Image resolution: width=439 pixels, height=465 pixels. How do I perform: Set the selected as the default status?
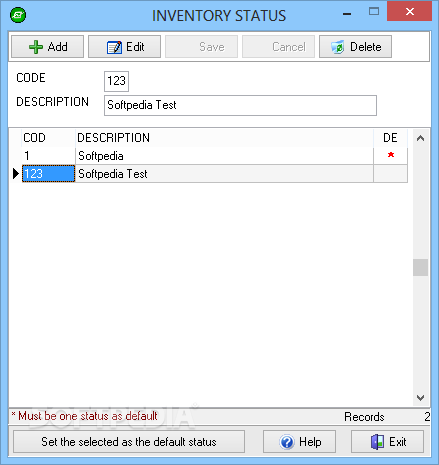tap(129, 442)
